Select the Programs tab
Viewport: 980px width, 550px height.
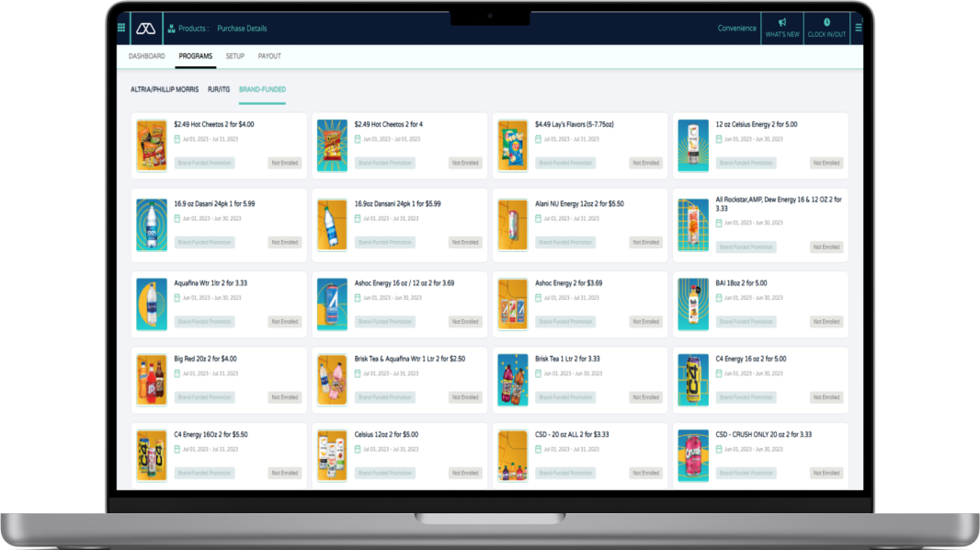(196, 56)
